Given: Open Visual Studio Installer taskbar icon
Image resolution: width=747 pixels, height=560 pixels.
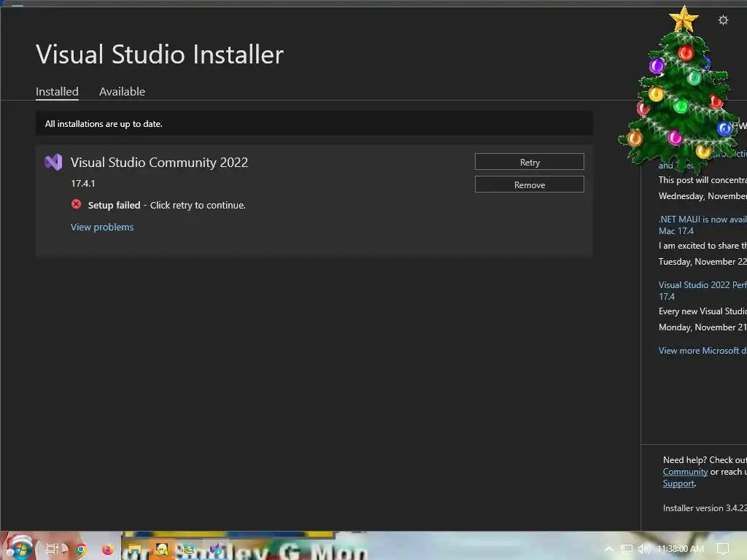Looking at the screenshot, I should (x=216, y=550).
